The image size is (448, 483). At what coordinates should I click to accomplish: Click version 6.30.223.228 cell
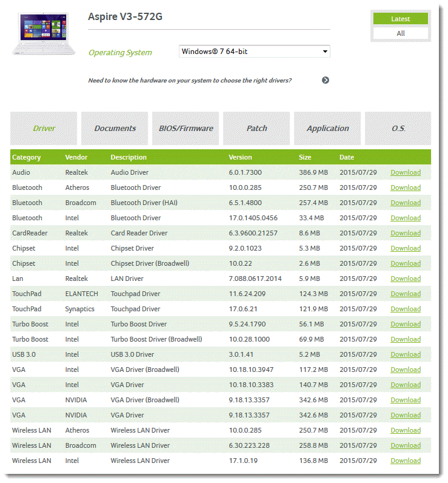(249, 445)
